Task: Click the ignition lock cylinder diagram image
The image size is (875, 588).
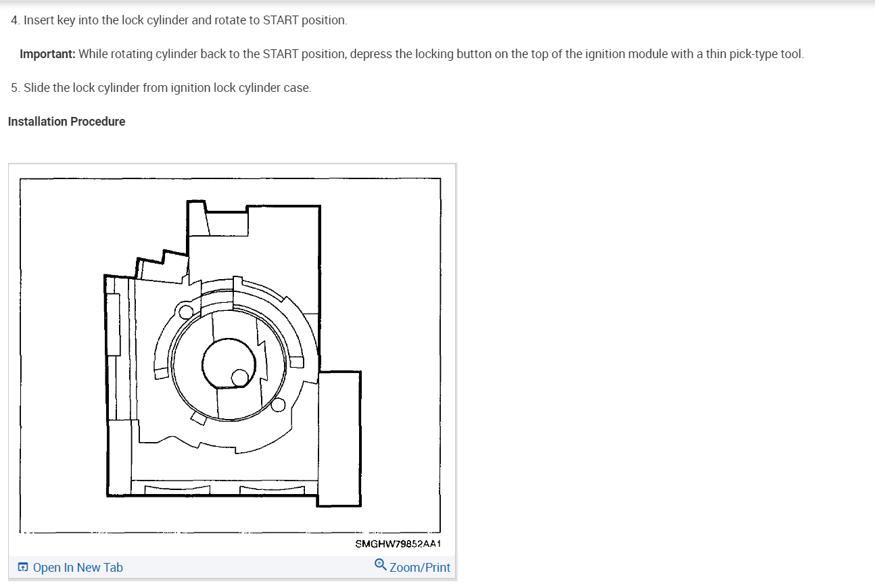Action: (232, 359)
